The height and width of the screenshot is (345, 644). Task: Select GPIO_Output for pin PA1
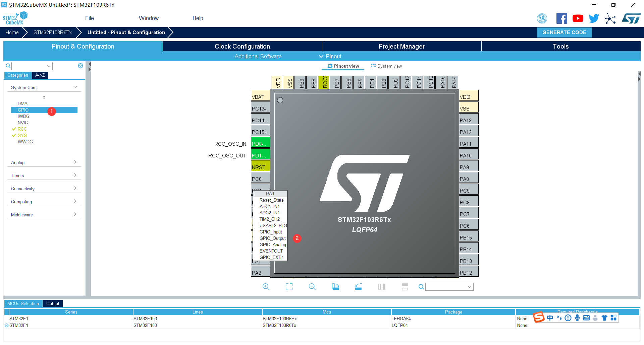tap(272, 238)
